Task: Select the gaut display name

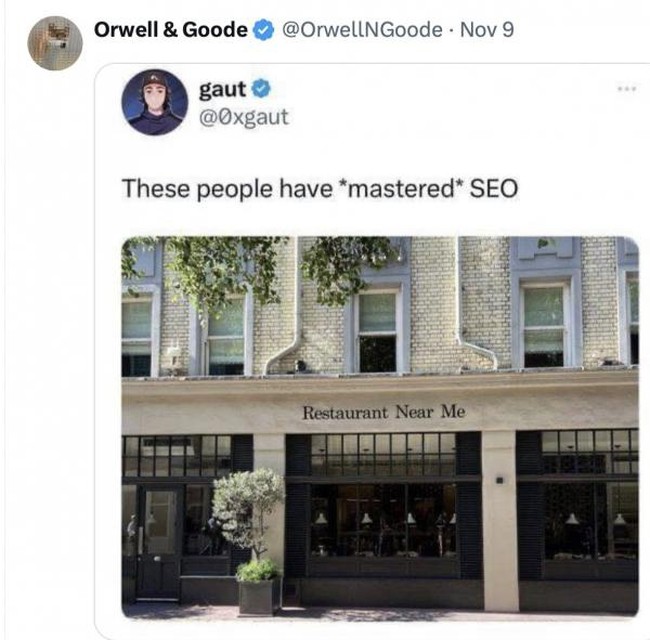Action: point(223,89)
